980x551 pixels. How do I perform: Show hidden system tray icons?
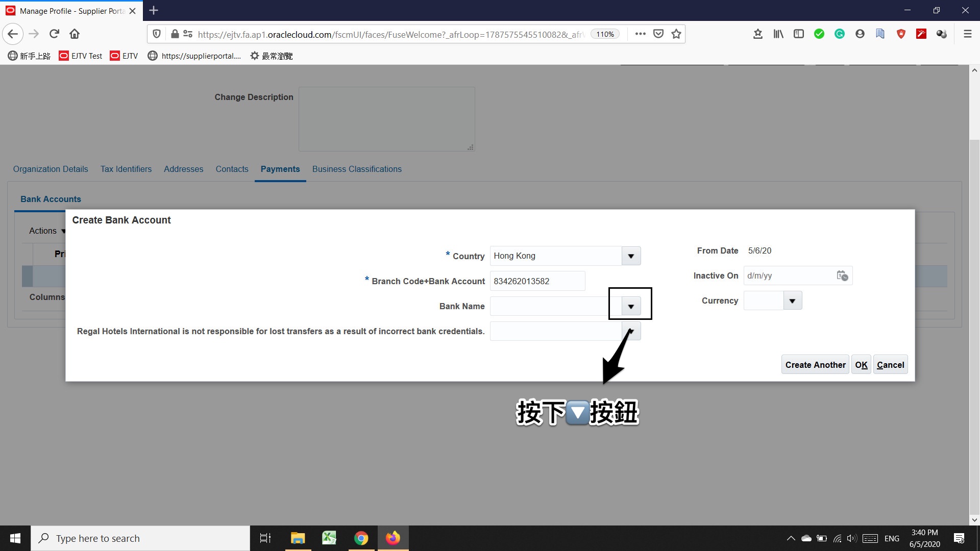coord(791,538)
